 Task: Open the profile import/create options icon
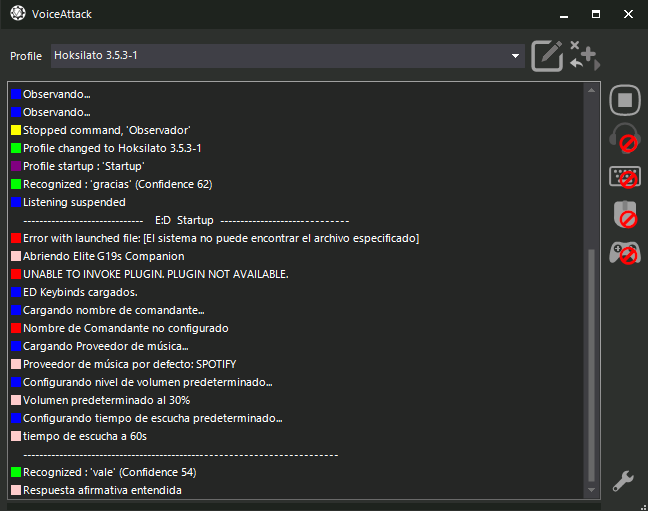[584, 55]
